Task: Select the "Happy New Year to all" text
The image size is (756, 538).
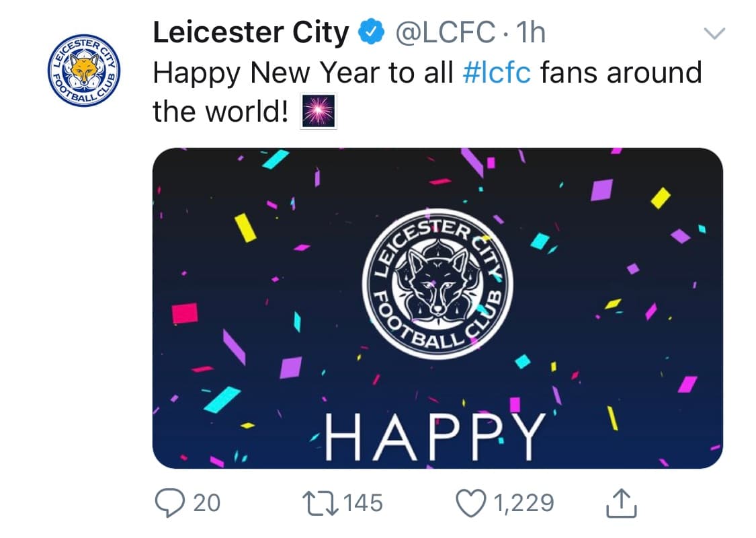Action: tap(303, 73)
